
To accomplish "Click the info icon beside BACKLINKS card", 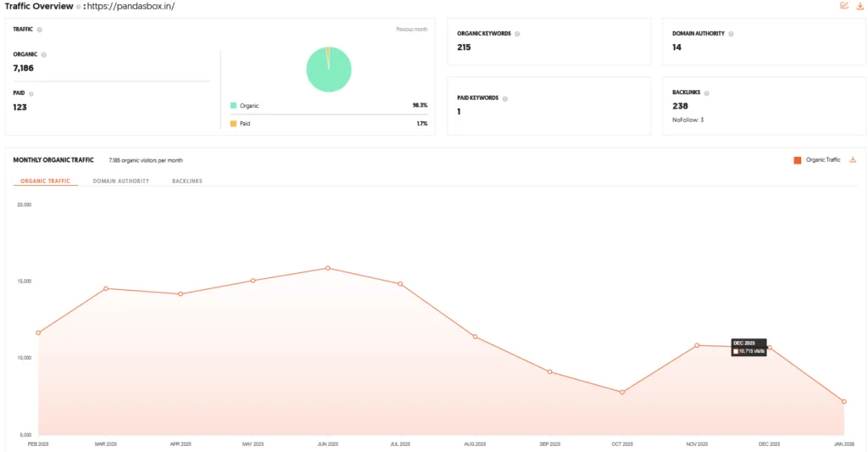I will click(x=707, y=93).
